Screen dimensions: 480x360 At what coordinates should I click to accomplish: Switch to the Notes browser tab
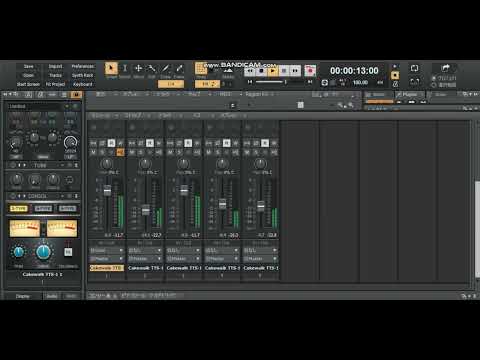click(441, 95)
